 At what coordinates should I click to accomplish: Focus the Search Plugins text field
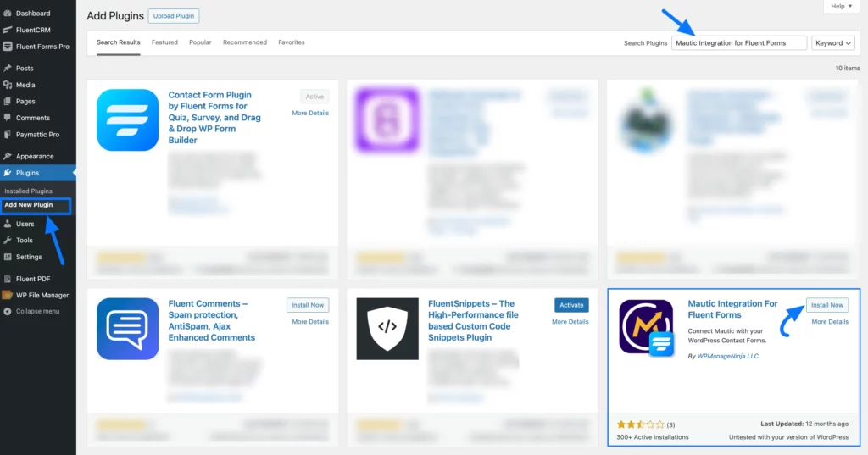click(x=739, y=43)
